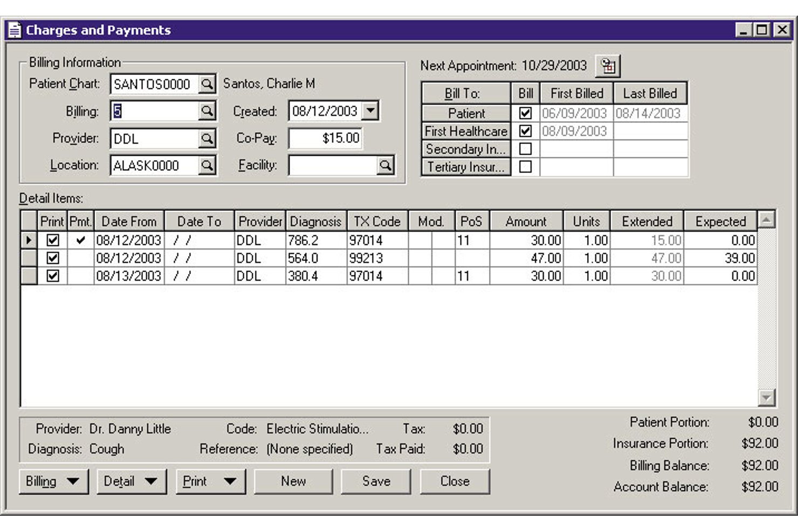
Task: Open the Print dropdown button
Action: point(211,481)
